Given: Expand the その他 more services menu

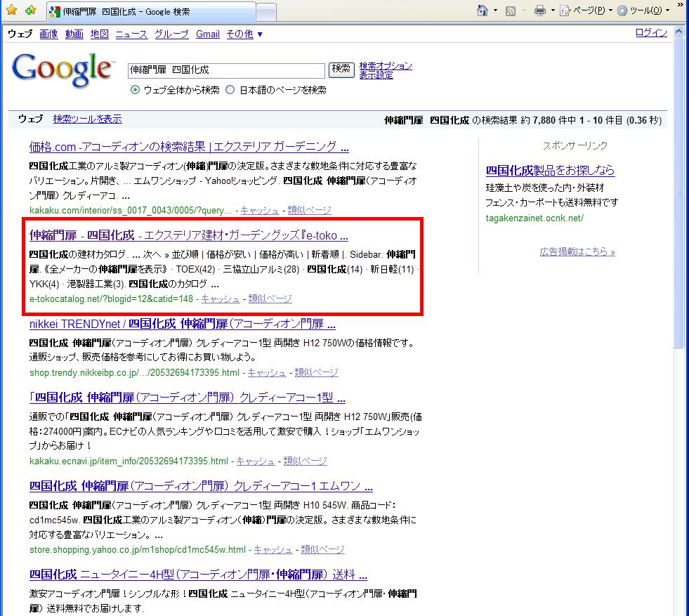Looking at the screenshot, I should coord(244,34).
